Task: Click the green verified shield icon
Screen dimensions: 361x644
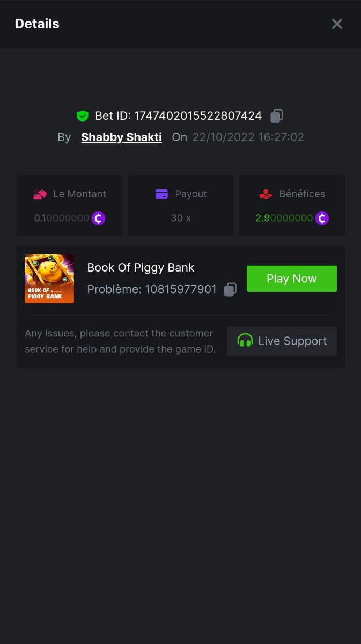Action: point(82,115)
